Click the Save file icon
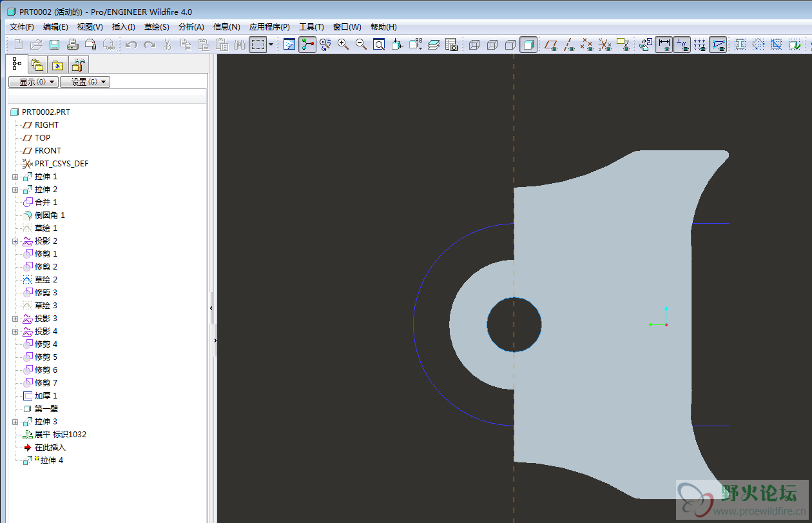Screen dimensions: 812x523 click(x=55, y=44)
